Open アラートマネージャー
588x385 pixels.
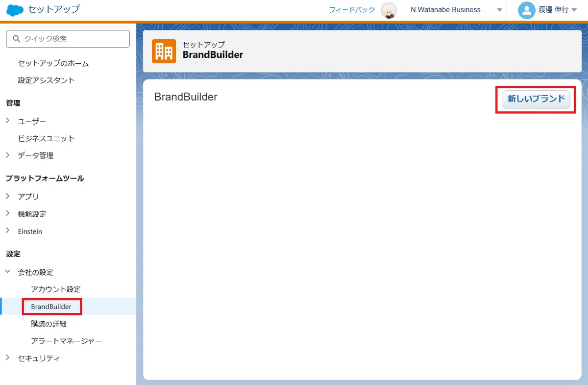[66, 341]
